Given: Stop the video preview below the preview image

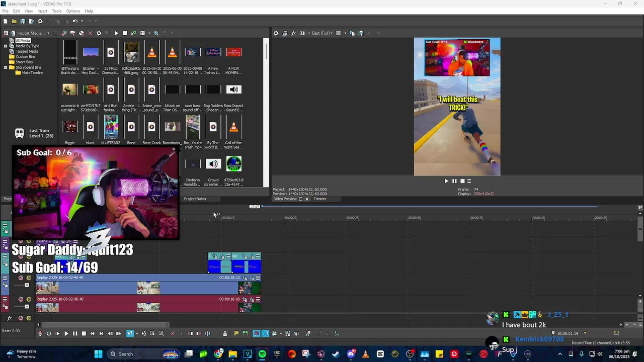Looking at the screenshot, I should tap(462, 181).
